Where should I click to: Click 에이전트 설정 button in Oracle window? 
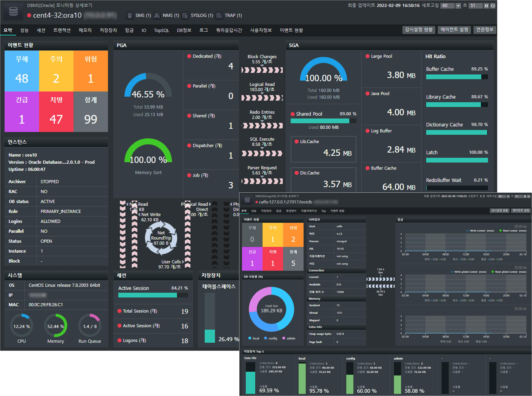tap(454, 30)
